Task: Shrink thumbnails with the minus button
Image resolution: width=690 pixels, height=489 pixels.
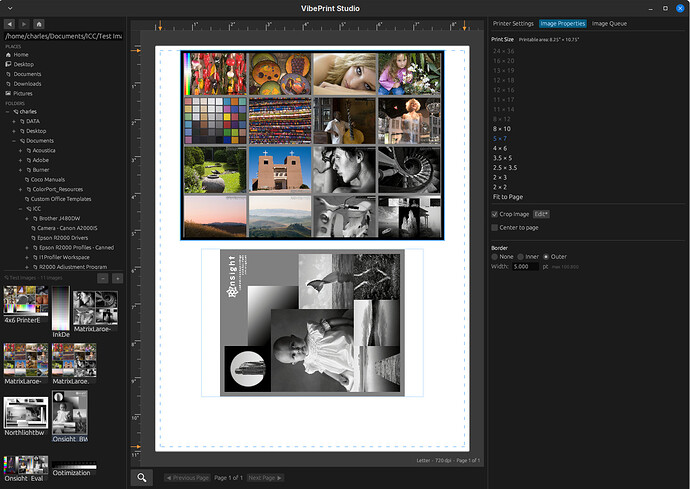Action: pyautogui.click(x=103, y=278)
